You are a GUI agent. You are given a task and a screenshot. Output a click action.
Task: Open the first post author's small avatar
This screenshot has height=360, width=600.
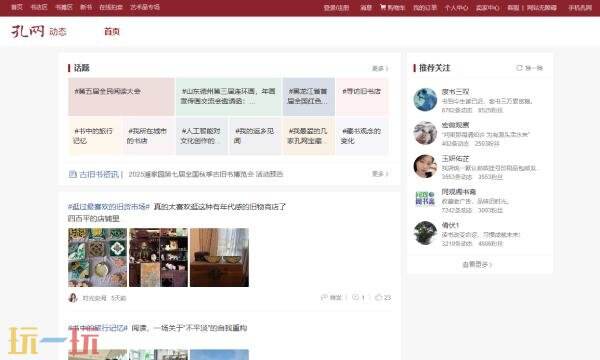73,298
